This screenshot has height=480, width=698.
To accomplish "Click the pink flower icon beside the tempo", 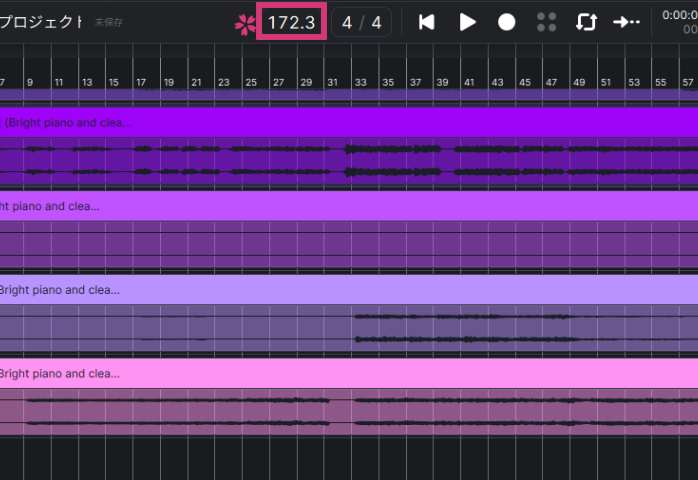I will (x=244, y=22).
